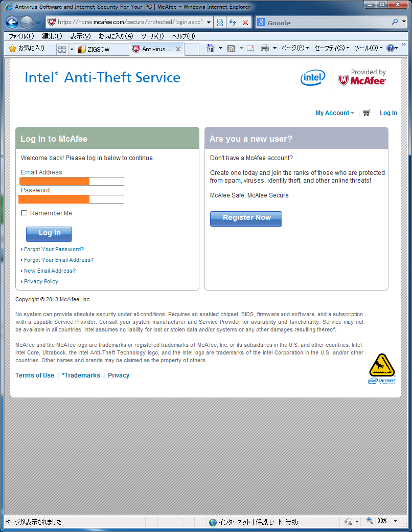Open the 表示(V) menu
Image resolution: width=412 pixels, height=532 pixels.
coord(80,36)
